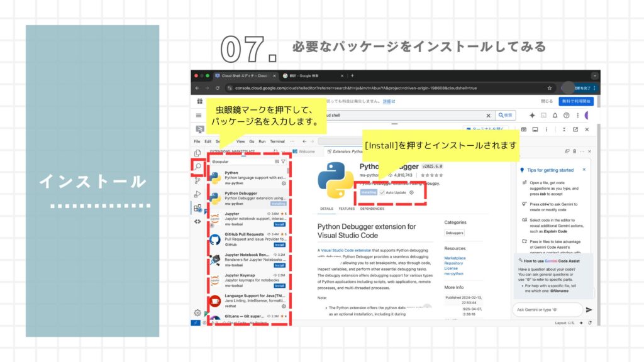644x362 pixels.
Task: Switch to the DEPENDENCIES tab
Action: click(372, 209)
